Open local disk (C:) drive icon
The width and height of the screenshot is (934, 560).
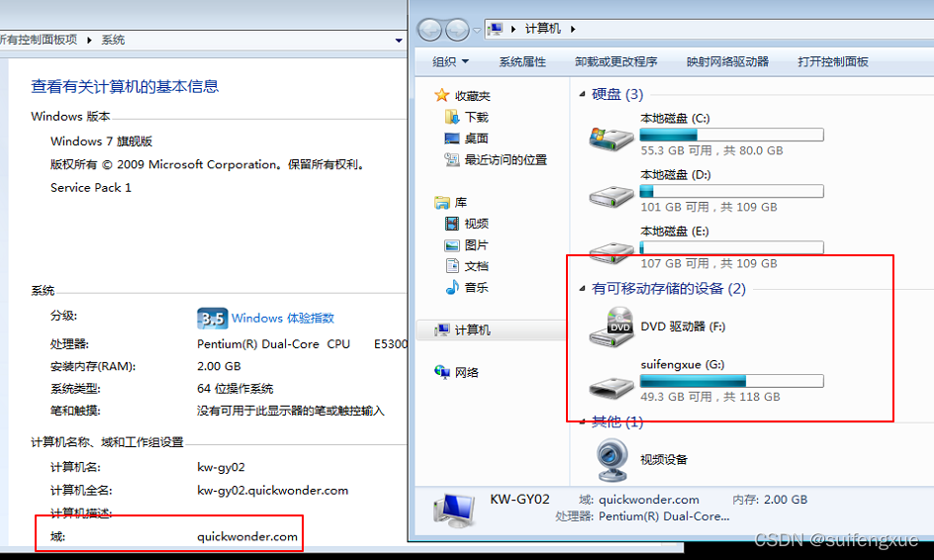pyautogui.click(x=611, y=137)
